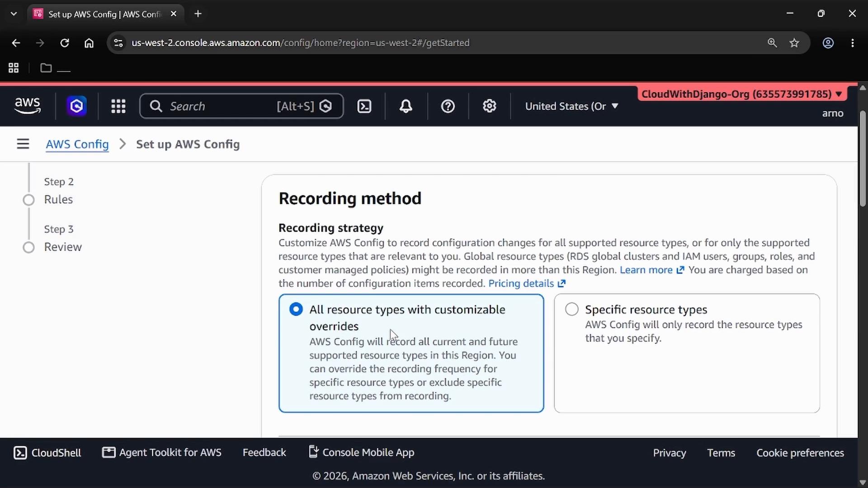
Task: Expand the United States region selector
Action: point(571,106)
